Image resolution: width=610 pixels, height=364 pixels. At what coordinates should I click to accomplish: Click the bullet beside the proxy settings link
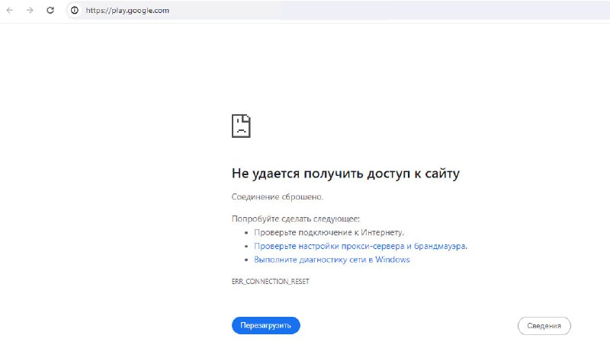[246, 246]
